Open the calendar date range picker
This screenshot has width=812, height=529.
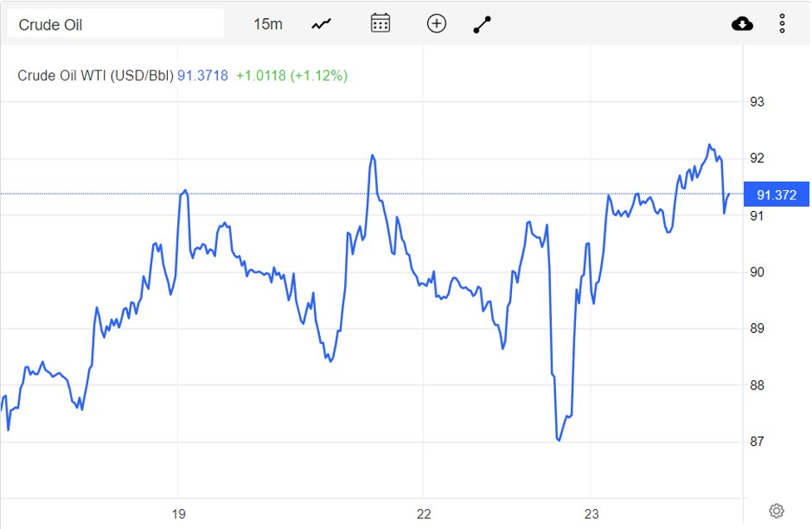pos(380,23)
